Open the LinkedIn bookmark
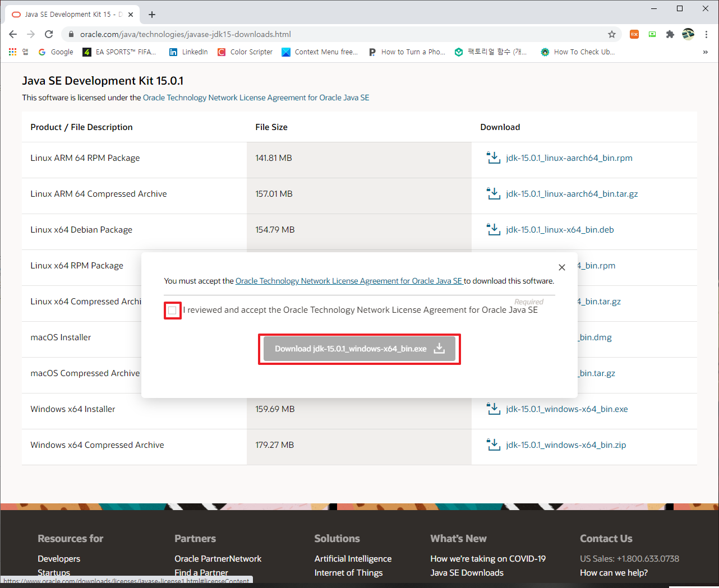The image size is (719, 588). [x=188, y=52]
